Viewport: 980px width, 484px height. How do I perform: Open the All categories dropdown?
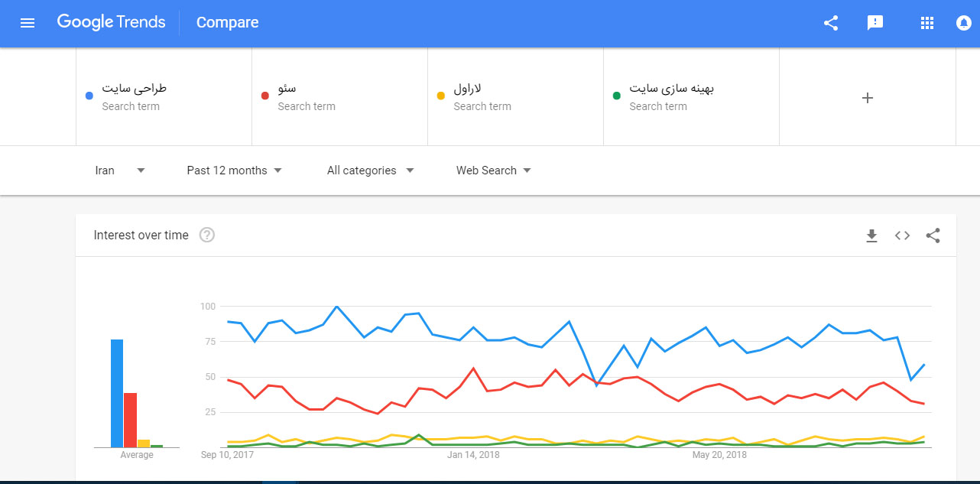(x=370, y=170)
